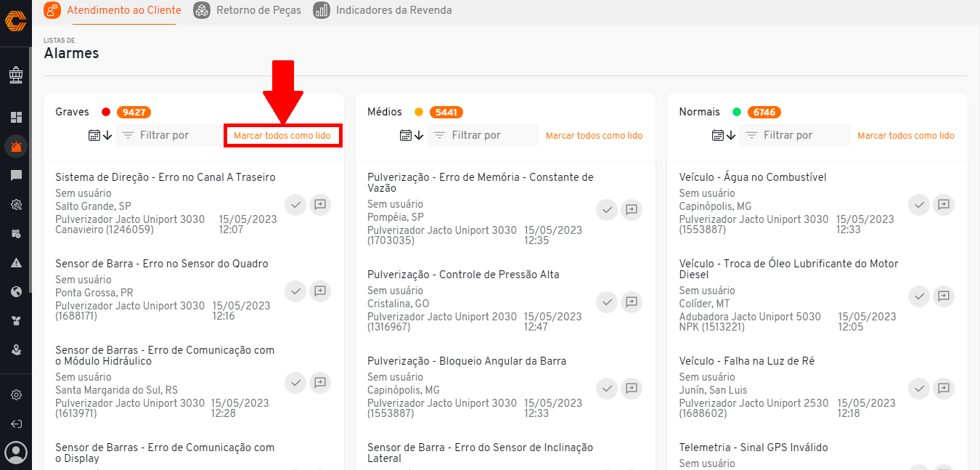Click the orange company logo in the sidebar

pyautogui.click(x=16, y=20)
